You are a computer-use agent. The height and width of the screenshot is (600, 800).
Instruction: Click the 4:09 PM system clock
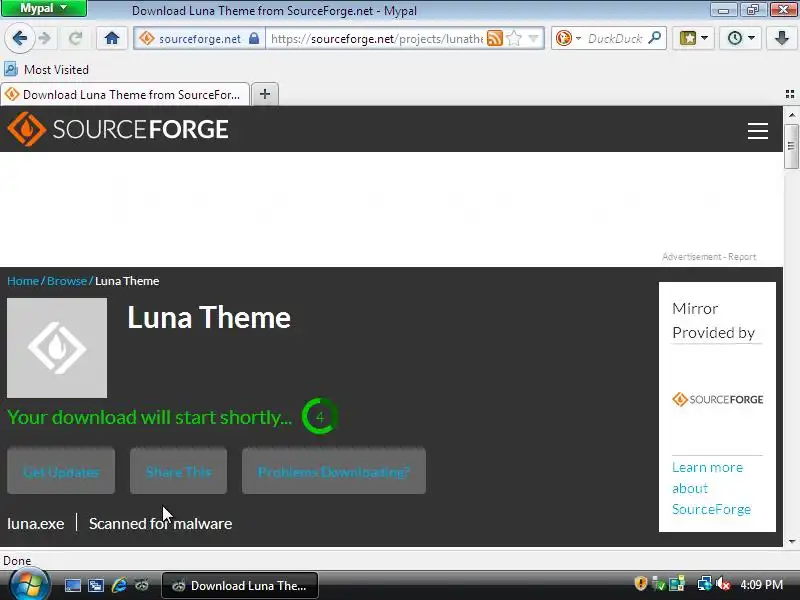(761, 585)
